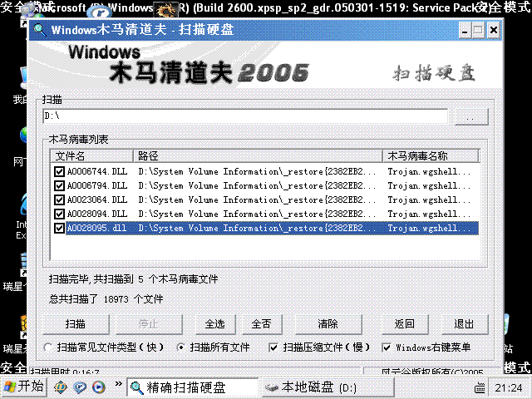Viewport: 532px width, 399px height.
Task: Expand quick launch overflow chevron
Action: click(x=118, y=384)
